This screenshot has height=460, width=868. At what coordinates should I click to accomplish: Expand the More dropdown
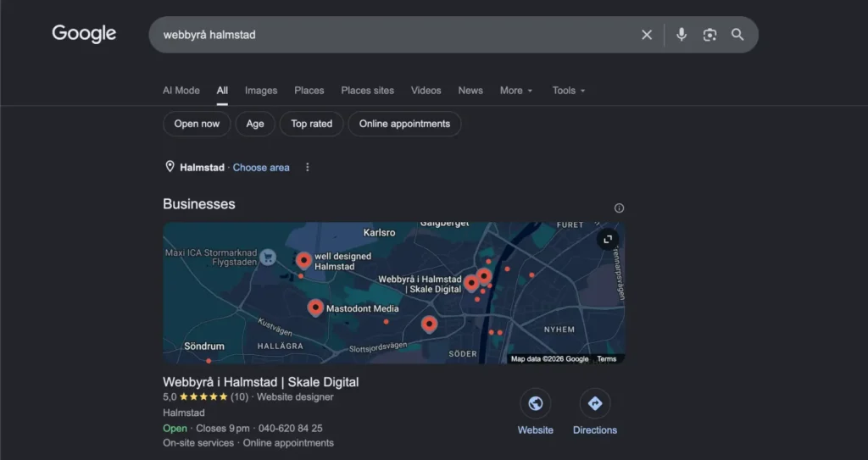click(516, 91)
